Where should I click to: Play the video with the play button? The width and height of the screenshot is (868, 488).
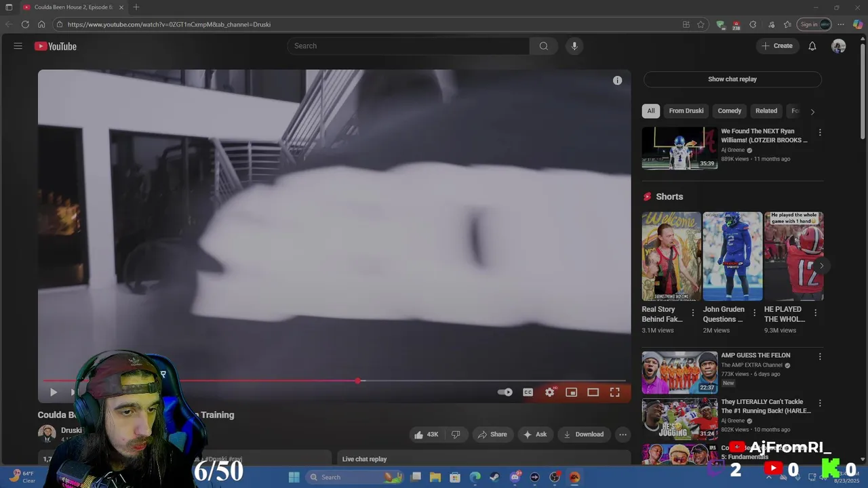tap(53, 392)
